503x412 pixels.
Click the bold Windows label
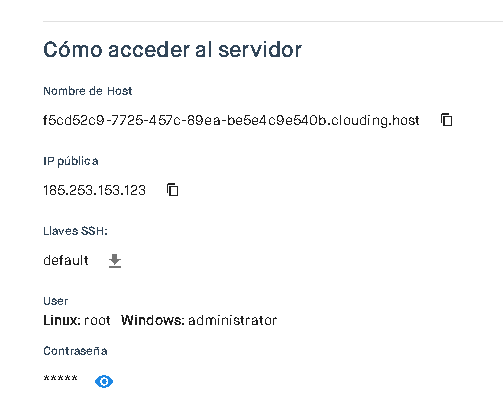[153, 320]
